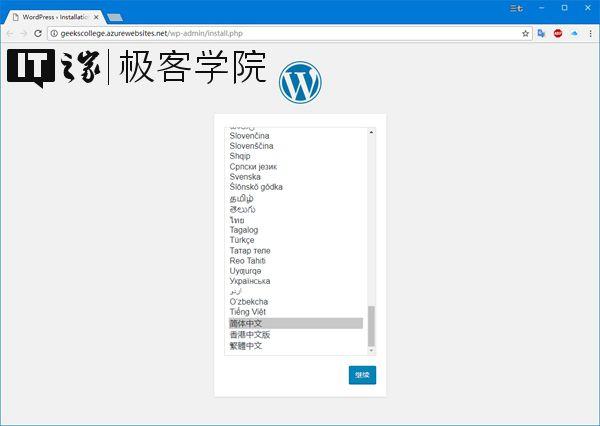Open the site information icon in the address bar
The width and height of the screenshot is (600, 426).
[x=54, y=34]
